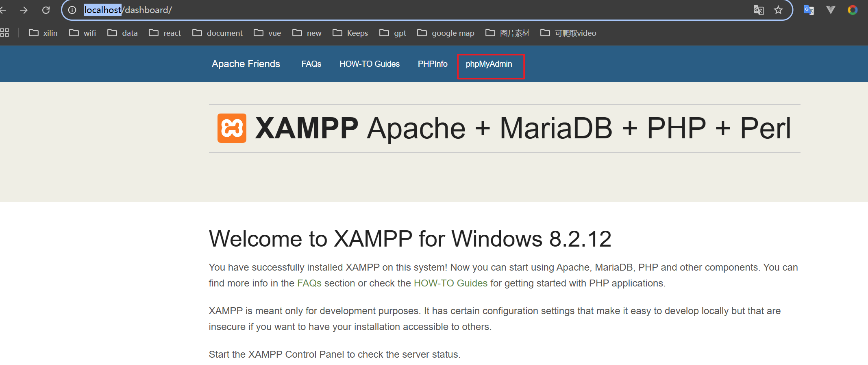
Task: Follow the green FAQs link in paragraph
Action: click(x=309, y=283)
